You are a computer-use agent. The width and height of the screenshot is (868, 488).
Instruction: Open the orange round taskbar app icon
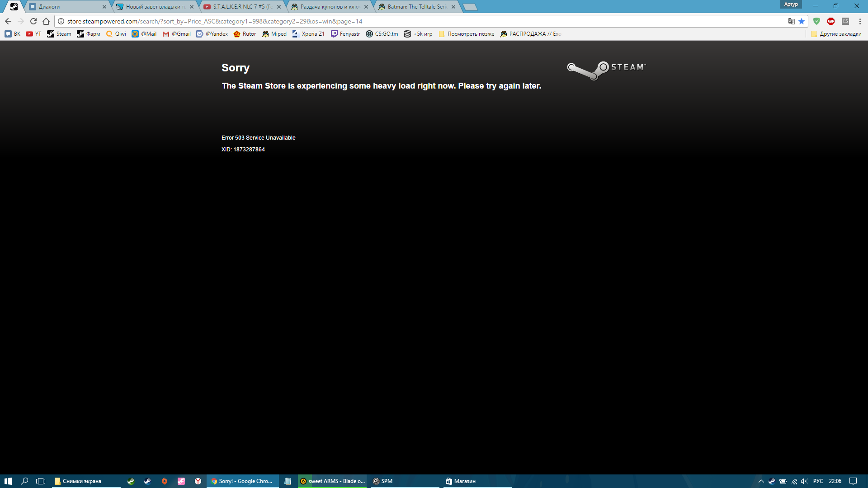pyautogui.click(x=165, y=481)
